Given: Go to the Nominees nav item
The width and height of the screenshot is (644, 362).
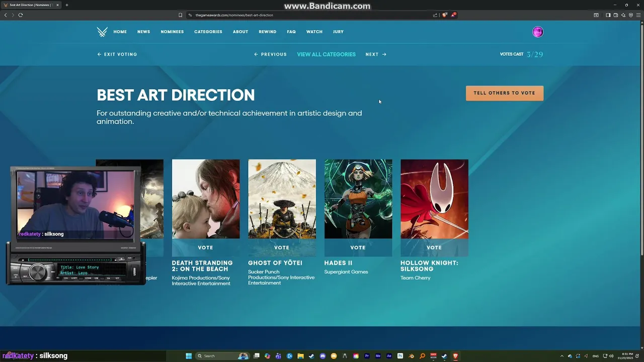Looking at the screenshot, I should [x=172, y=32].
